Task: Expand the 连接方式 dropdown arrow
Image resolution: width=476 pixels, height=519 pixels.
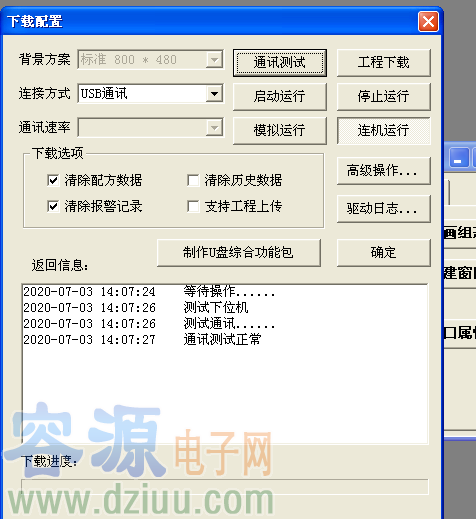Action: tap(214, 94)
